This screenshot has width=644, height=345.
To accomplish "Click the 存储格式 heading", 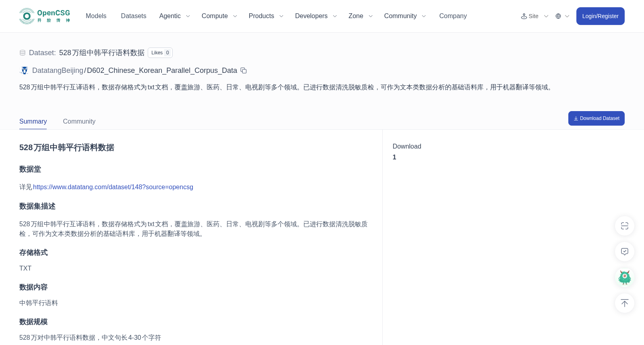I will tap(33, 252).
